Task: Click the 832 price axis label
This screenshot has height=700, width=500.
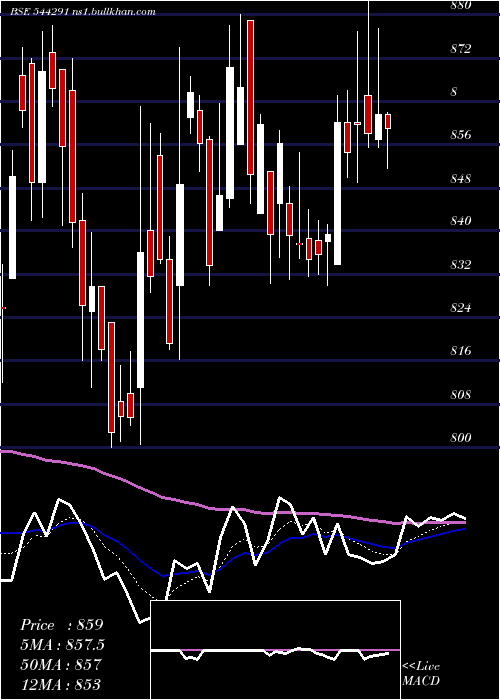Action: [461, 265]
